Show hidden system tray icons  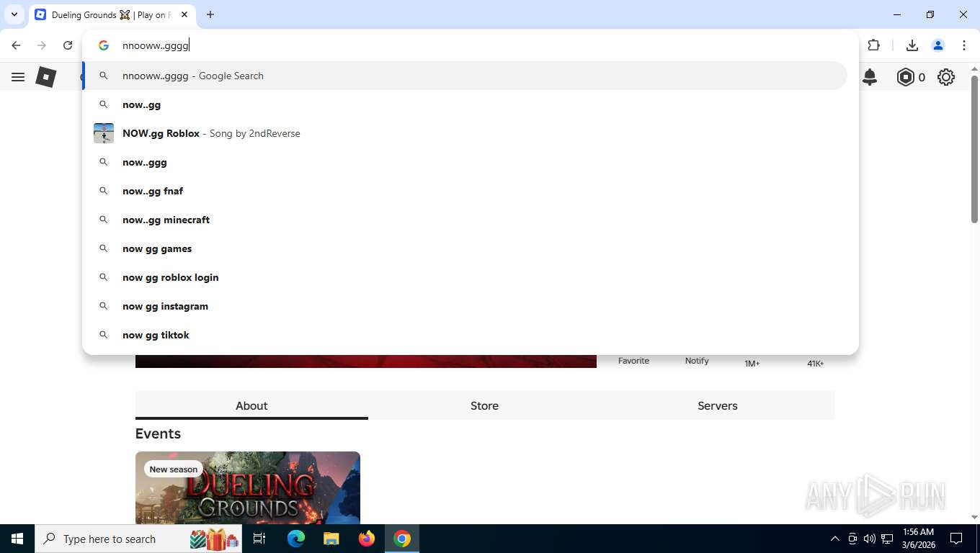(x=834, y=539)
